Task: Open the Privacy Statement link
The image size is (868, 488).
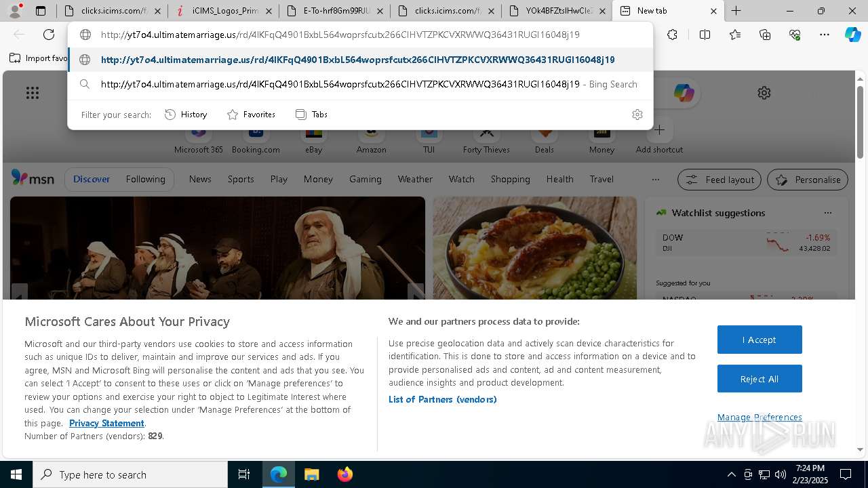Action: 106,423
